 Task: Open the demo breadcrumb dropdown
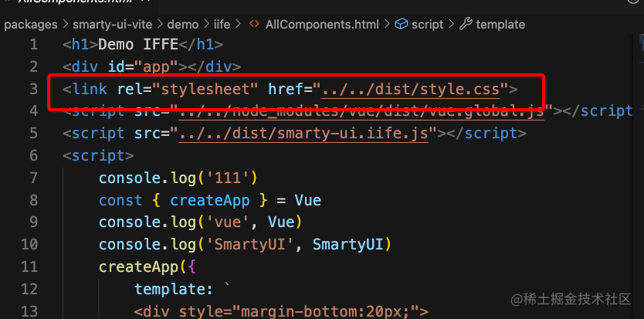tap(183, 25)
